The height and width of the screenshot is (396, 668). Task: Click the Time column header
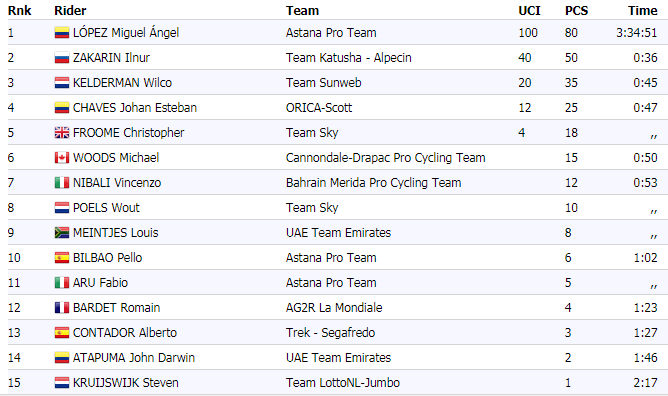click(642, 11)
